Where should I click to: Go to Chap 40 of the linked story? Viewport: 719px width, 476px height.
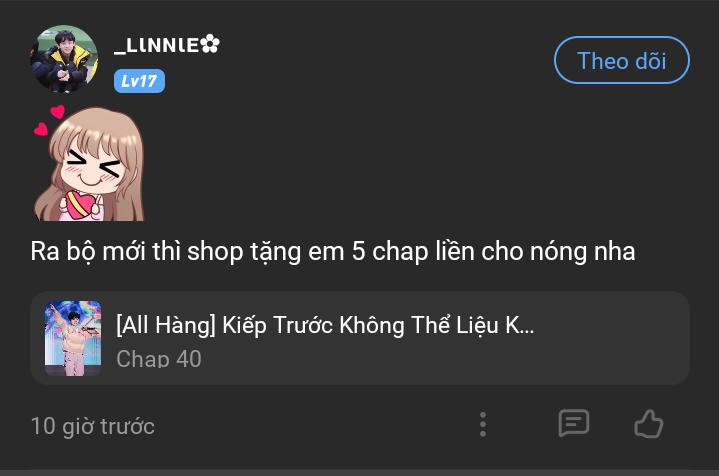tap(159, 359)
